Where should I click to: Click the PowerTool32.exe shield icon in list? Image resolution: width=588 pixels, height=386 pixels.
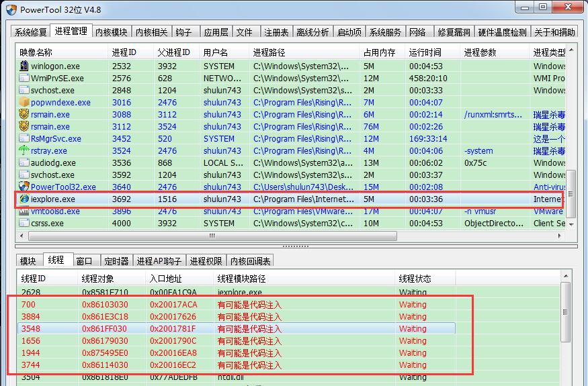tap(24, 187)
